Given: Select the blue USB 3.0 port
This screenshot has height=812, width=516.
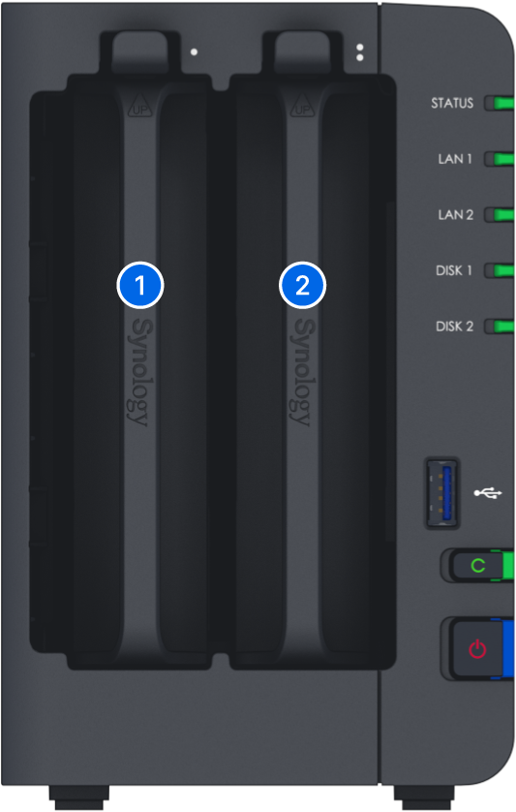Looking at the screenshot, I should click(442, 492).
